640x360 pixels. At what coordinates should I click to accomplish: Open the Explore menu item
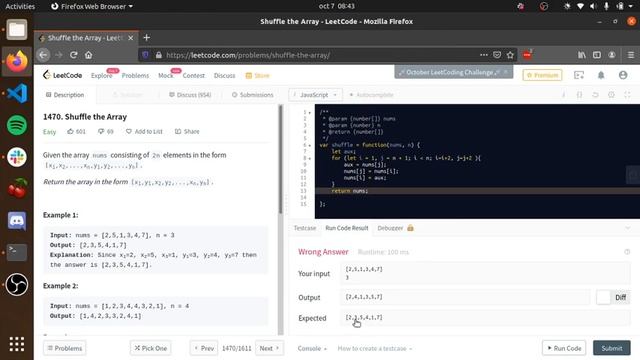(102, 76)
